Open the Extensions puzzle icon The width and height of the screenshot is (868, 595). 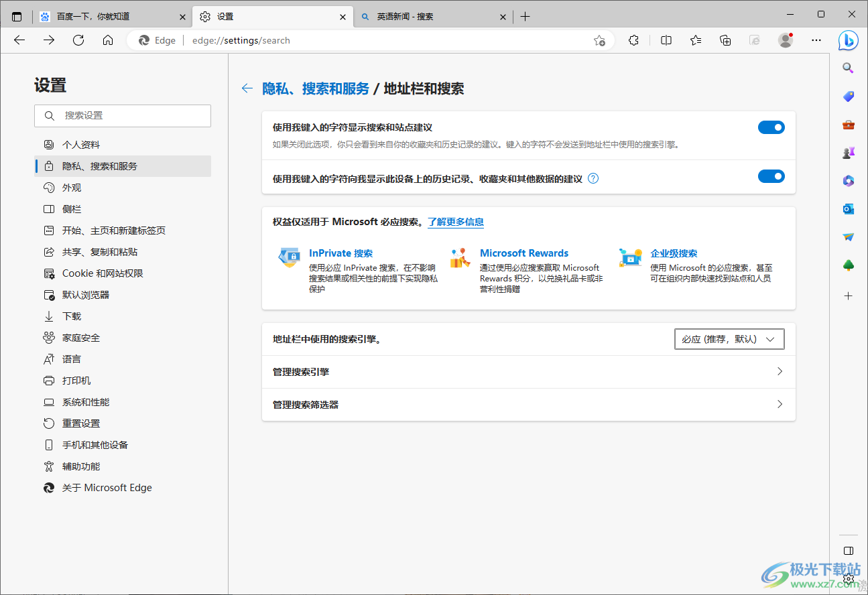pyautogui.click(x=633, y=40)
